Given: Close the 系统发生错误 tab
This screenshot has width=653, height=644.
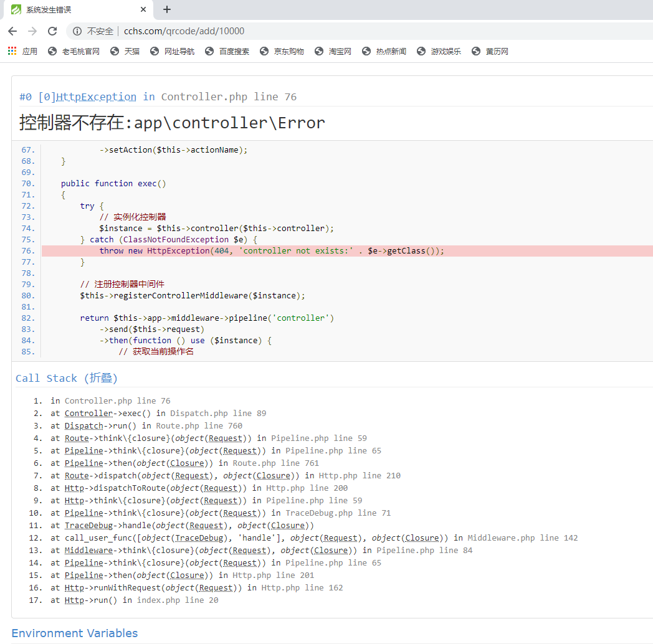Looking at the screenshot, I should point(143,10).
